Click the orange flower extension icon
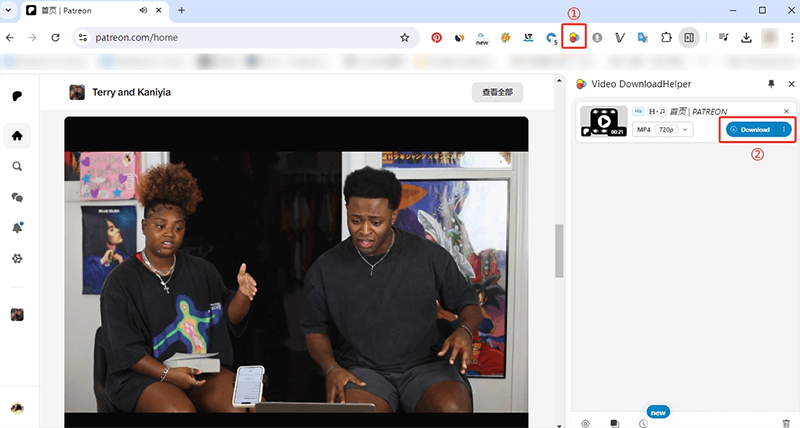Viewport: 800px width, 428px height. pyautogui.click(x=505, y=37)
